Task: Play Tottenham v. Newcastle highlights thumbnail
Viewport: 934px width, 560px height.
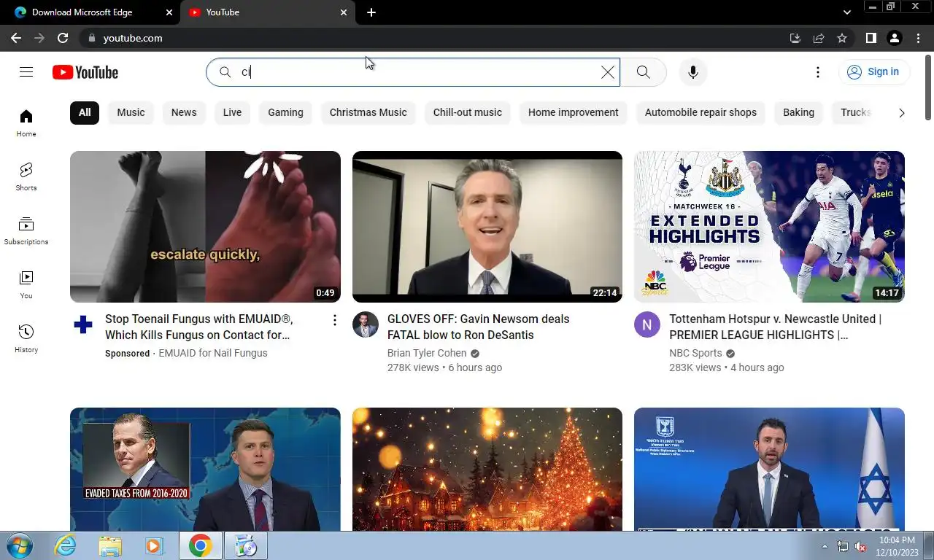Action: click(769, 227)
